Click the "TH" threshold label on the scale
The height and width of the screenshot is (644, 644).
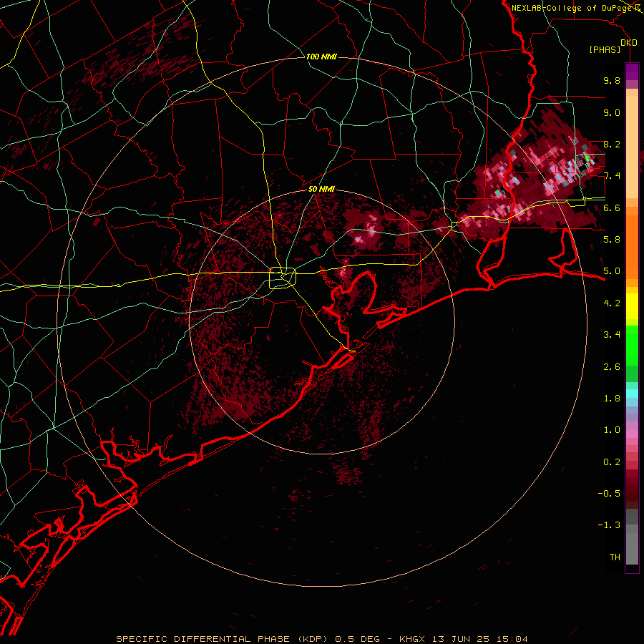point(615,557)
